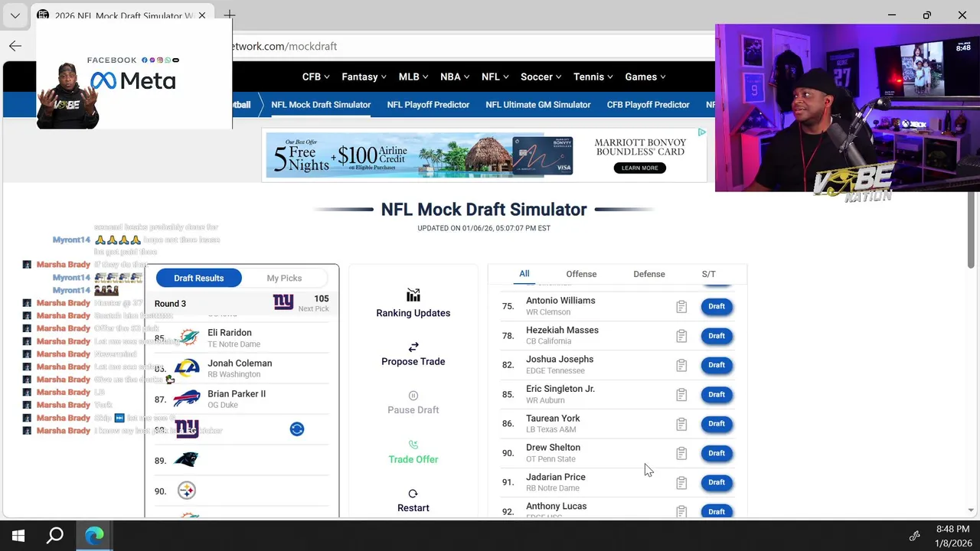The width and height of the screenshot is (980, 551).
Task: Draft Eric Singleton Jr.
Action: pos(717,395)
